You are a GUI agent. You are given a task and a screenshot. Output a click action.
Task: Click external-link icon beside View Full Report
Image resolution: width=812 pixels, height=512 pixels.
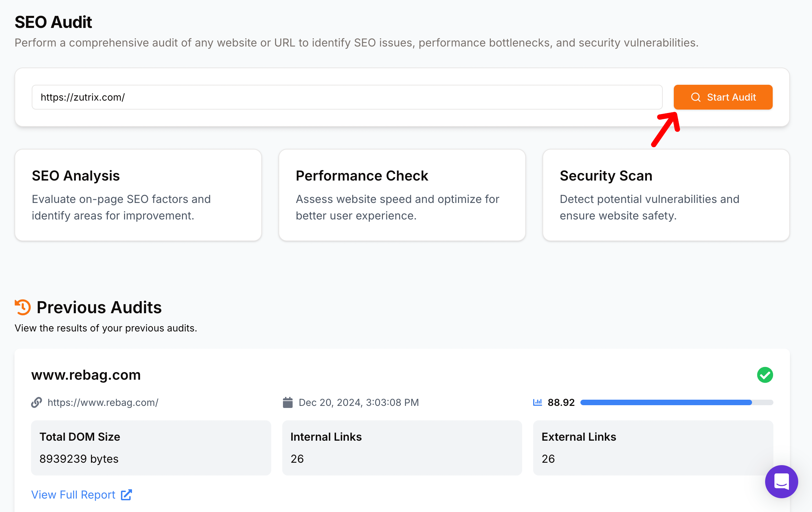click(x=126, y=495)
